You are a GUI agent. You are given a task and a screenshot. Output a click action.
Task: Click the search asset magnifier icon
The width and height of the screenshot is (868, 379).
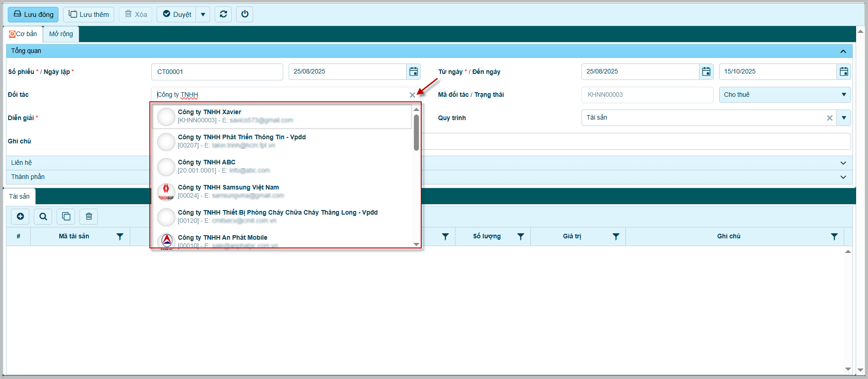(43, 216)
